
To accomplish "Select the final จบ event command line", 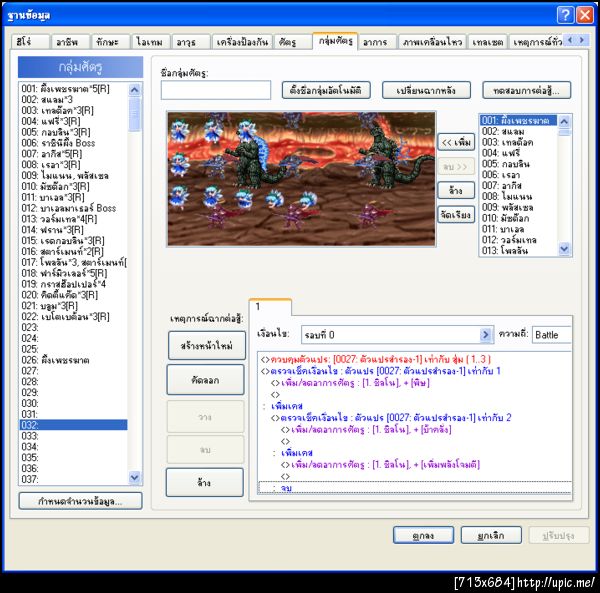I will pyautogui.click(x=415, y=487).
